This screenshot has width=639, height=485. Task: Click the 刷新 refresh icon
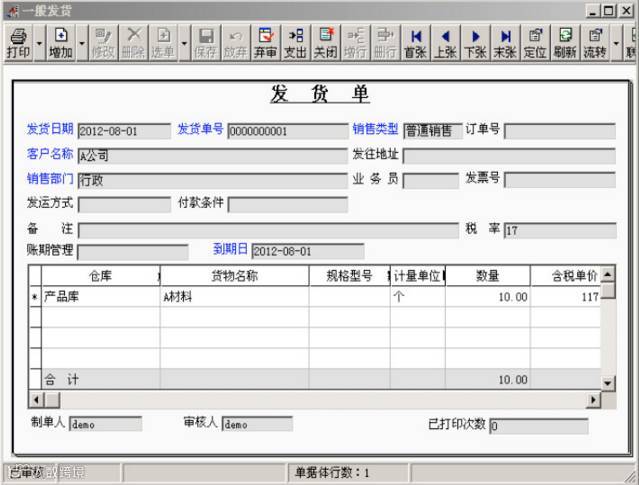[565, 43]
